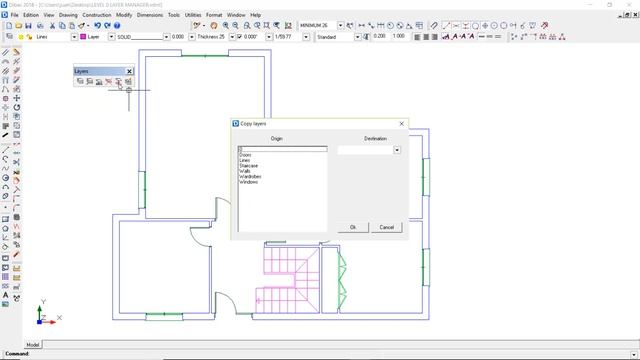
Task: Open the Drawing menu
Action: point(68,15)
